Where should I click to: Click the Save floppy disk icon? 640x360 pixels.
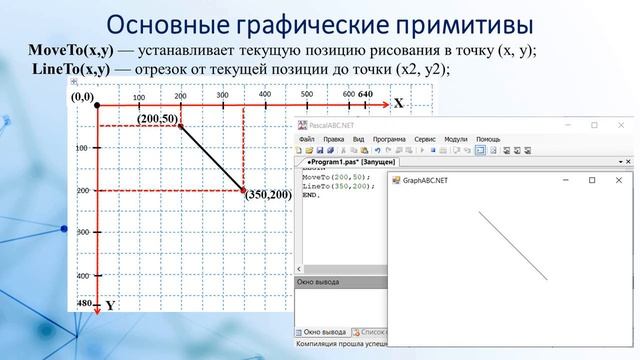coord(320,151)
